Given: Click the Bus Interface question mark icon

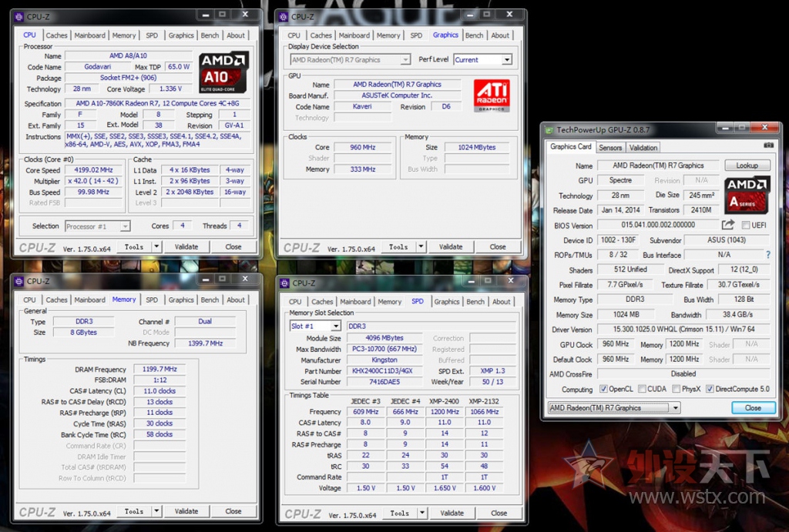Looking at the screenshot, I should pyautogui.click(x=768, y=255).
